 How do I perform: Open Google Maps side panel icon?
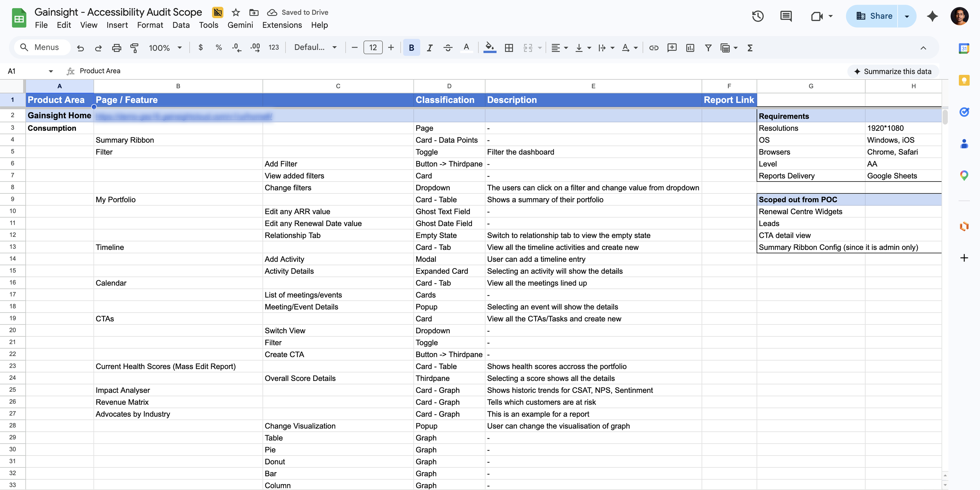pos(964,175)
